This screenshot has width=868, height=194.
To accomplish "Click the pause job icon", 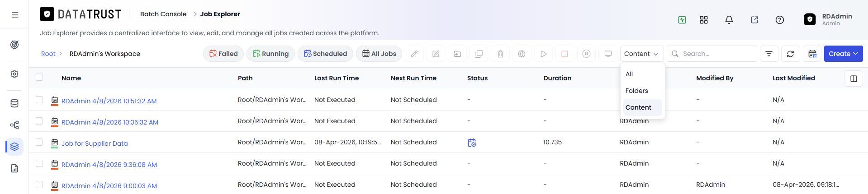I will 586,54.
